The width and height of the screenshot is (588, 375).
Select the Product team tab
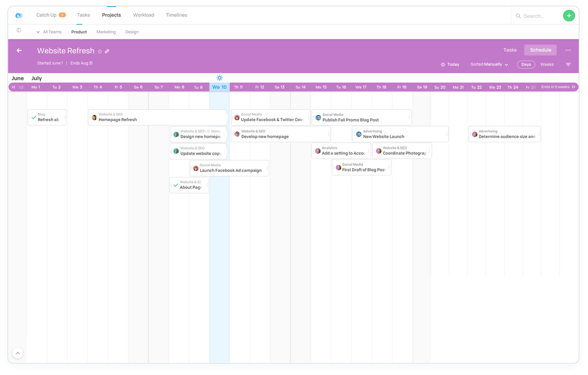coord(79,32)
